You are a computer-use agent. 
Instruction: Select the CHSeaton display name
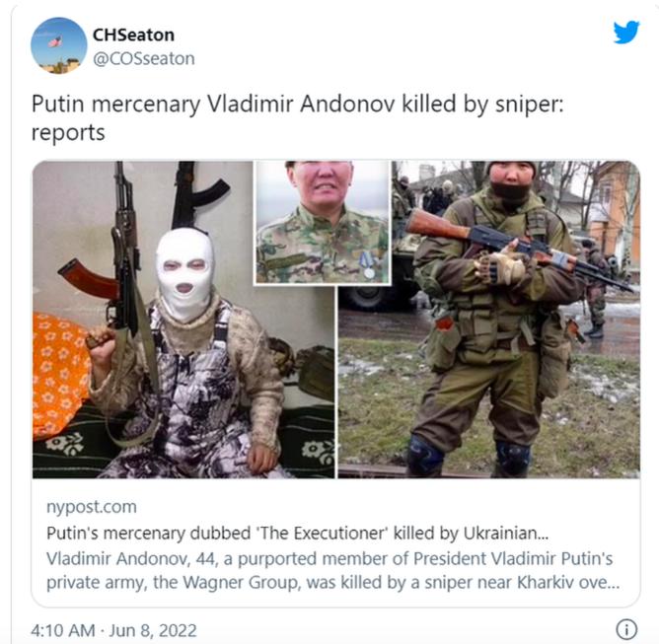coord(133,35)
